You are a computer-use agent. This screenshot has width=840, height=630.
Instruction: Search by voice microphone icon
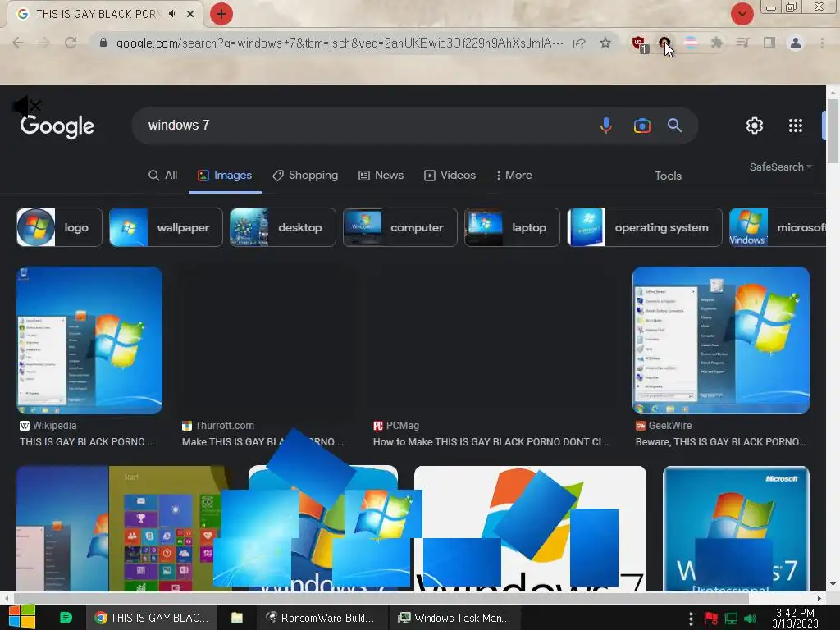coord(606,126)
